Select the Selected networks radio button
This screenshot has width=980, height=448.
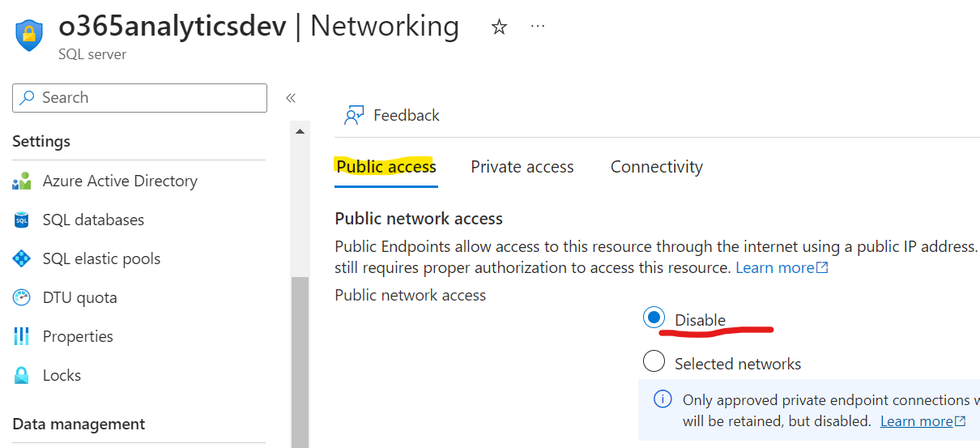click(654, 361)
